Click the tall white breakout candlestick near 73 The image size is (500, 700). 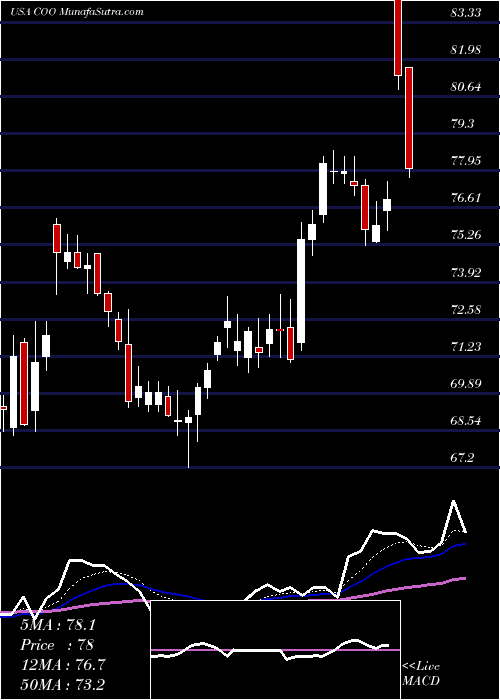[x=301, y=291]
